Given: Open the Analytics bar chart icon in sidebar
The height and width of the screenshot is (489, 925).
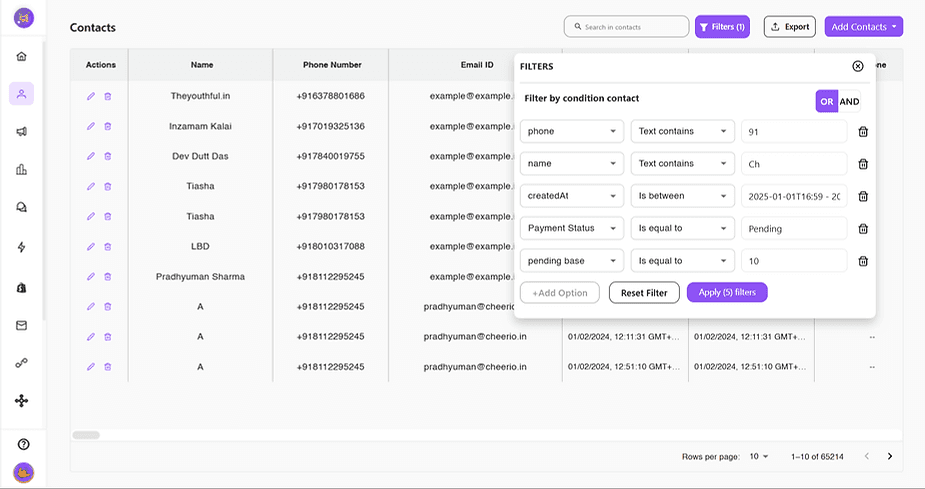Looking at the screenshot, I should pos(21,170).
